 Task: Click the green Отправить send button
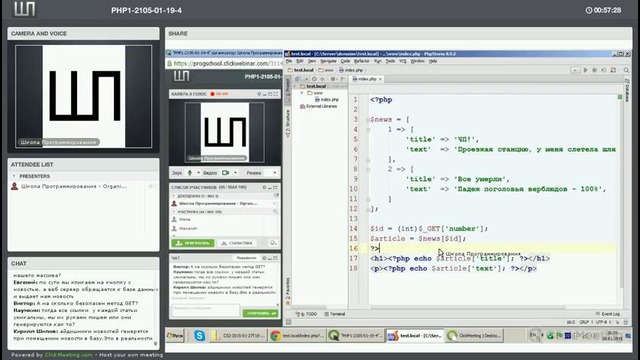(260, 313)
